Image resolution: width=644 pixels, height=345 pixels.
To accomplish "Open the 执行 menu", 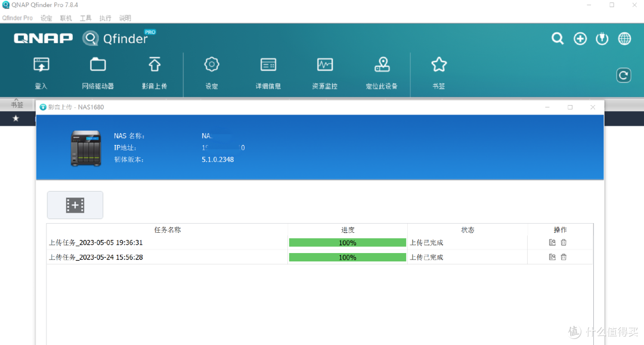I will [105, 18].
